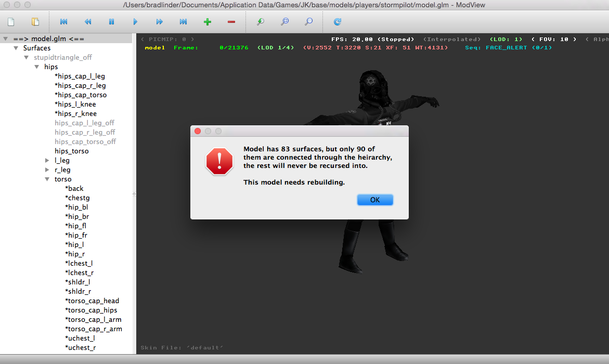
Task: Start animation with the play icon
Action: (135, 22)
